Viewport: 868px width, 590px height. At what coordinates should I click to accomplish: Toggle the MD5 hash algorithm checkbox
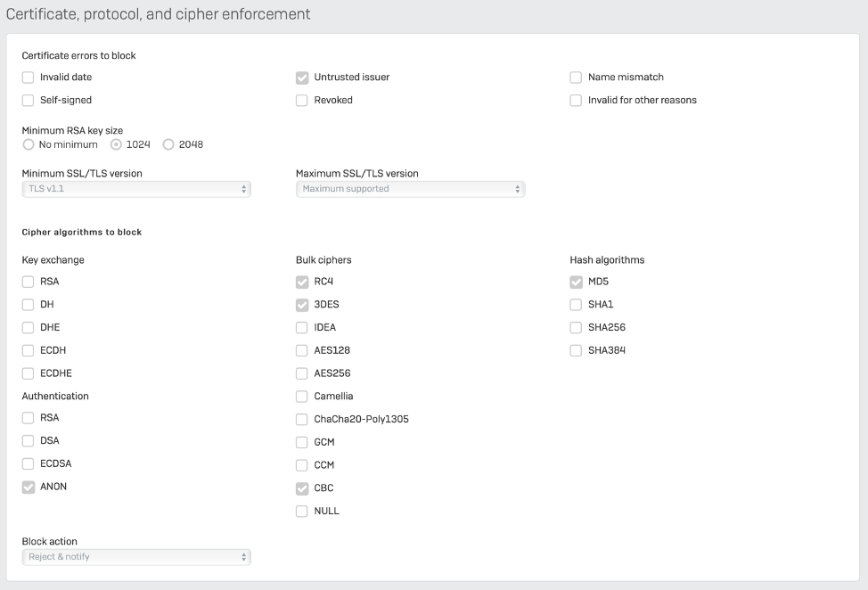[x=576, y=282]
